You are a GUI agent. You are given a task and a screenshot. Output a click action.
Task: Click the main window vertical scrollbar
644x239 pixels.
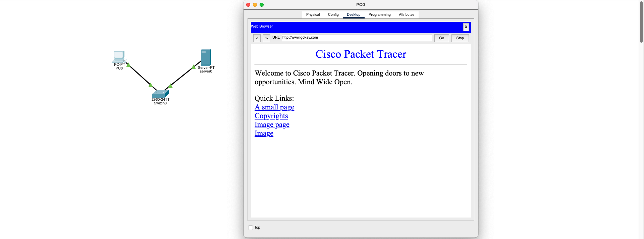click(x=641, y=22)
